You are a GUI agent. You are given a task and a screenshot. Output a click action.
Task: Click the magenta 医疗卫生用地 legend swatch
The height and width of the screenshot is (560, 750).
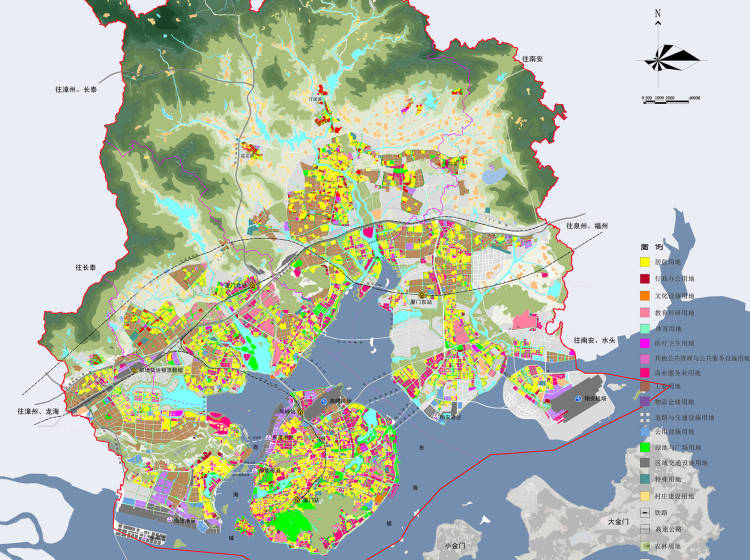pos(645,343)
